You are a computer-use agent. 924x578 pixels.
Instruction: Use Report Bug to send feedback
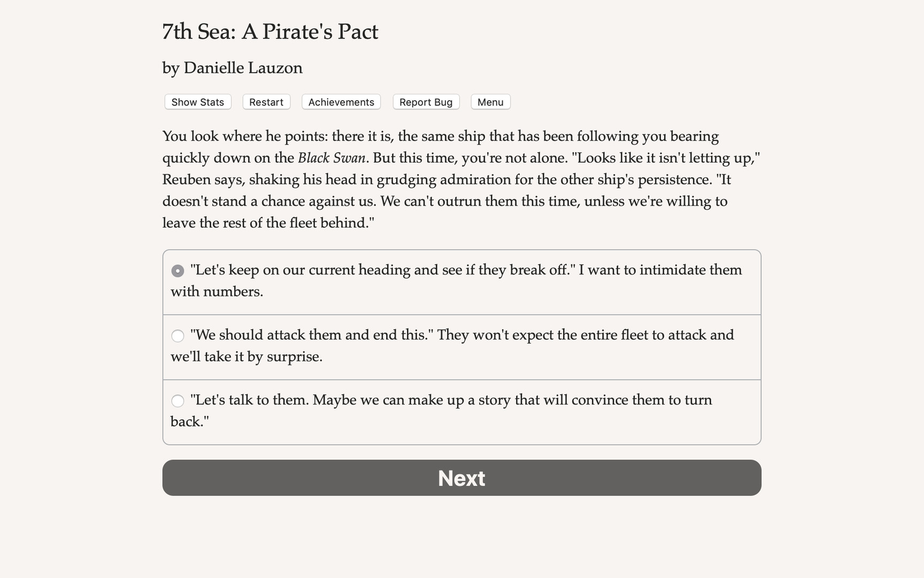pos(426,102)
